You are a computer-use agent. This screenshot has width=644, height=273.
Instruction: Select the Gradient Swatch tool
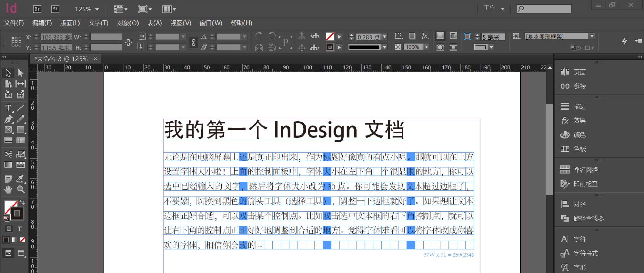[x=8, y=165]
